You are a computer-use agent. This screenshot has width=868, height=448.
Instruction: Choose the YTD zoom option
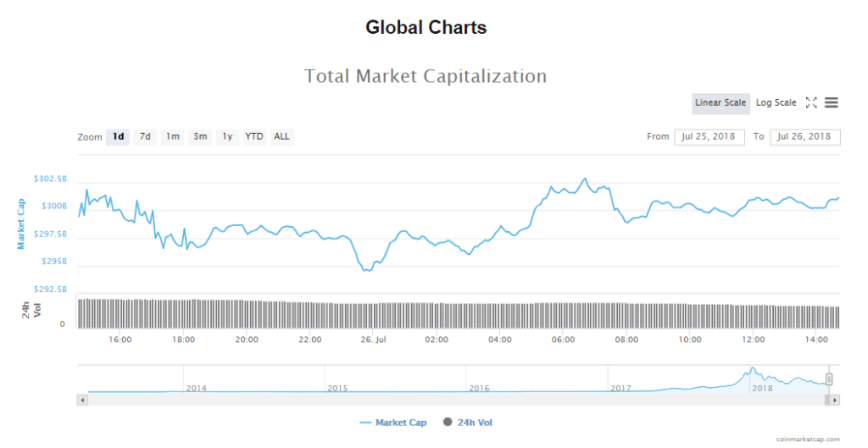pos(254,136)
